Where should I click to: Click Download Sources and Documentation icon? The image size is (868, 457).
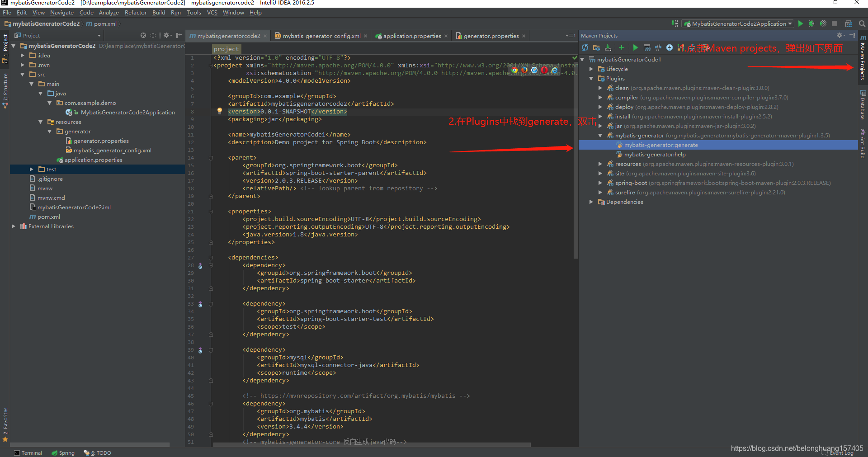608,47
